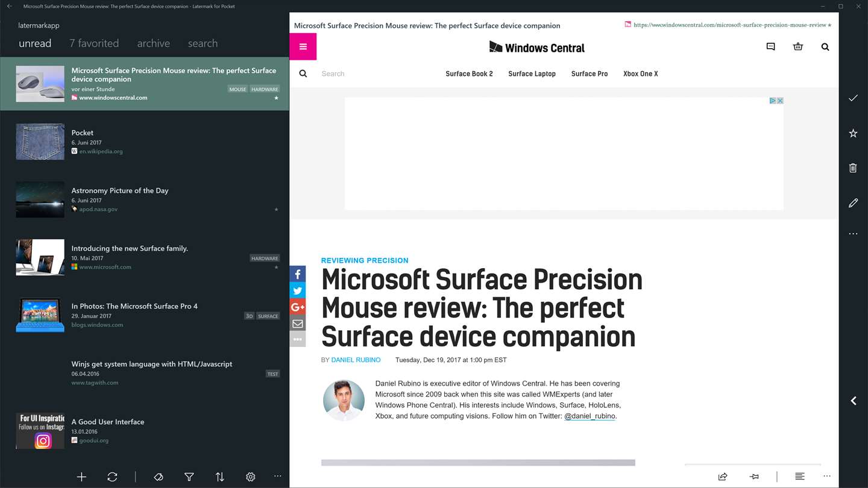Click the Windows Central logo
This screenshot has height=488, width=868.
click(536, 47)
